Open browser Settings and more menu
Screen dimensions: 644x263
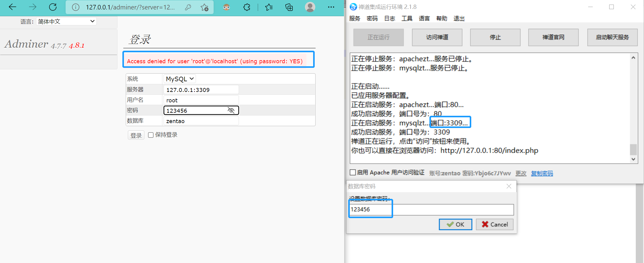pyautogui.click(x=331, y=7)
